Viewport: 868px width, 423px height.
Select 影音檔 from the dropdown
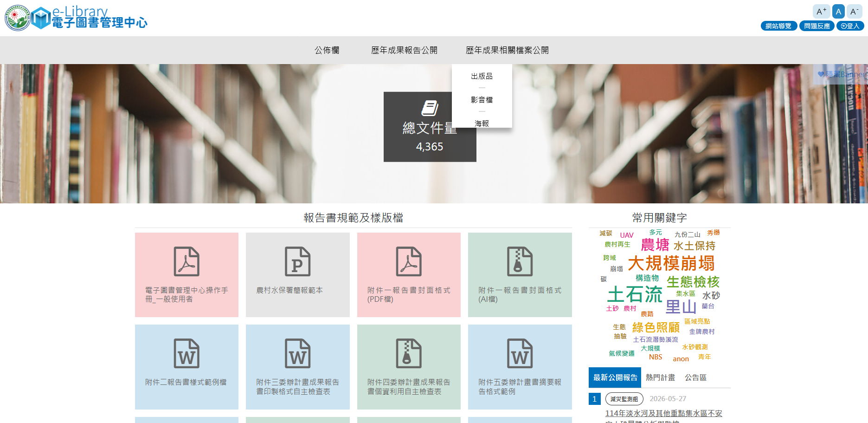tap(482, 100)
